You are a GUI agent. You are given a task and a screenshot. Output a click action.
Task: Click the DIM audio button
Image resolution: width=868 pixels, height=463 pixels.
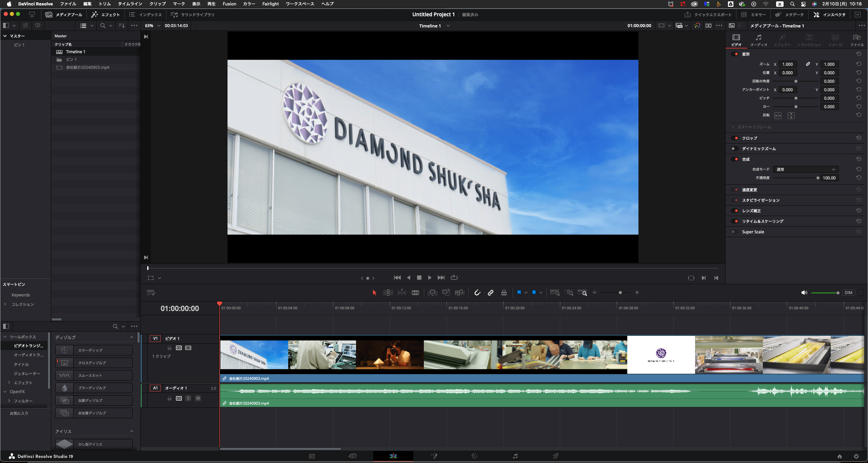pyautogui.click(x=848, y=293)
